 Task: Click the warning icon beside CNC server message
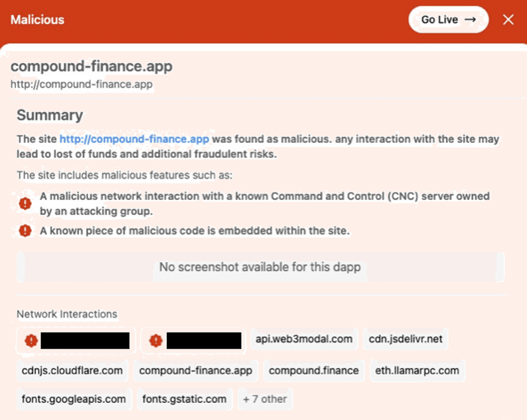[x=25, y=204]
